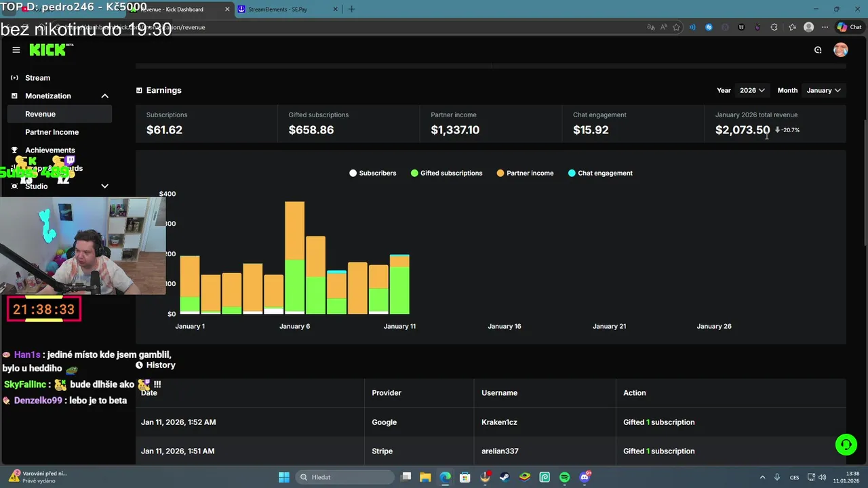Open the weather warning widget on taskbar
Image resolution: width=868 pixels, height=488 pixels.
click(37, 476)
